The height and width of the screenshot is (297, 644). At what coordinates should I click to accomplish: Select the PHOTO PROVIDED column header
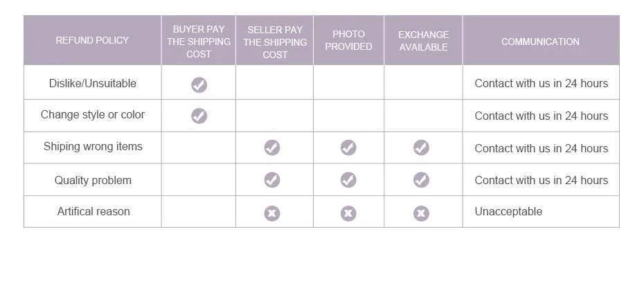point(349,40)
